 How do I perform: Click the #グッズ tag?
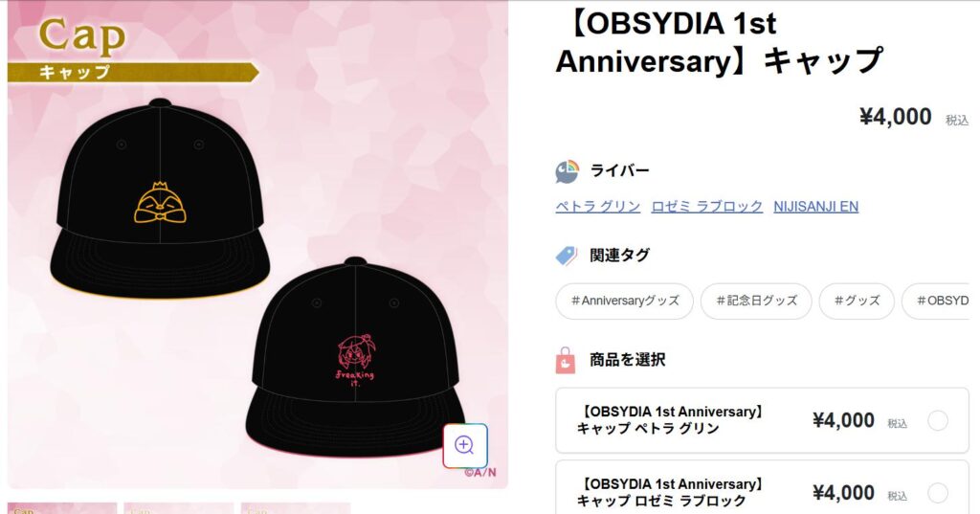(857, 301)
